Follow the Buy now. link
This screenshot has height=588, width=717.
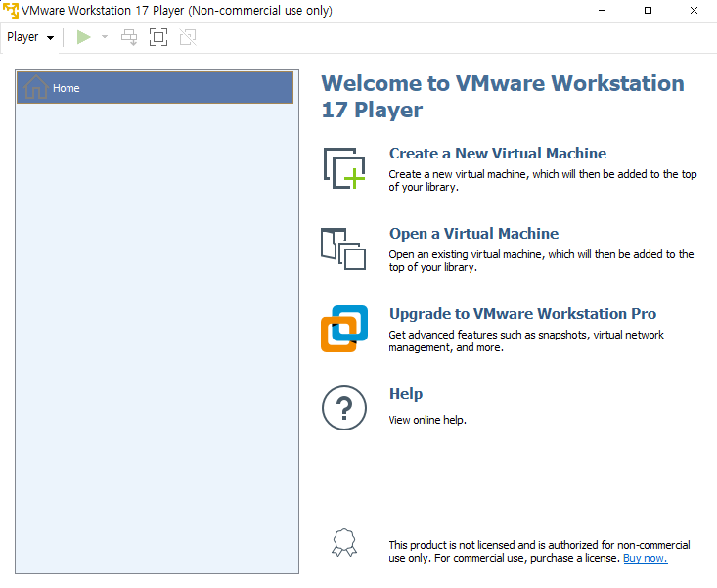pyautogui.click(x=646, y=558)
